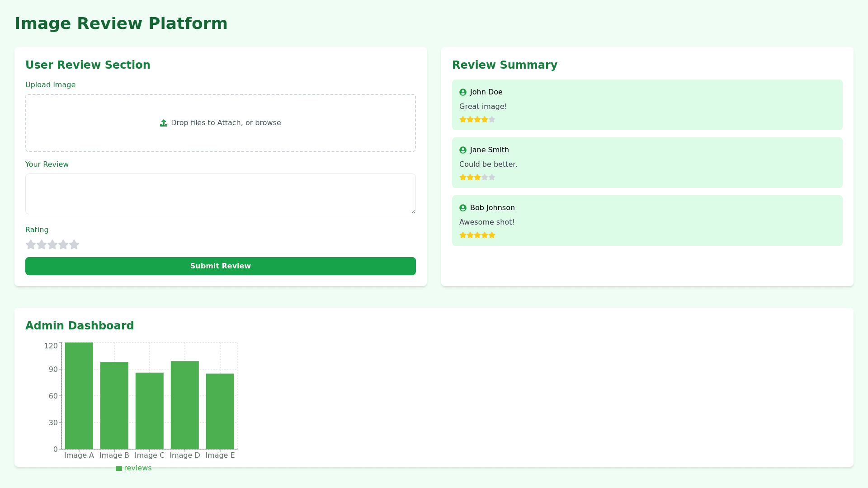
Task: Set rating to the first star
Action: tap(31, 244)
